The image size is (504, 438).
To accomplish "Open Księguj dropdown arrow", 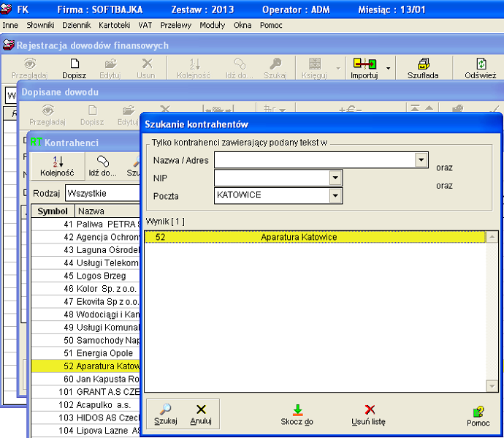I will click(338, 68).
